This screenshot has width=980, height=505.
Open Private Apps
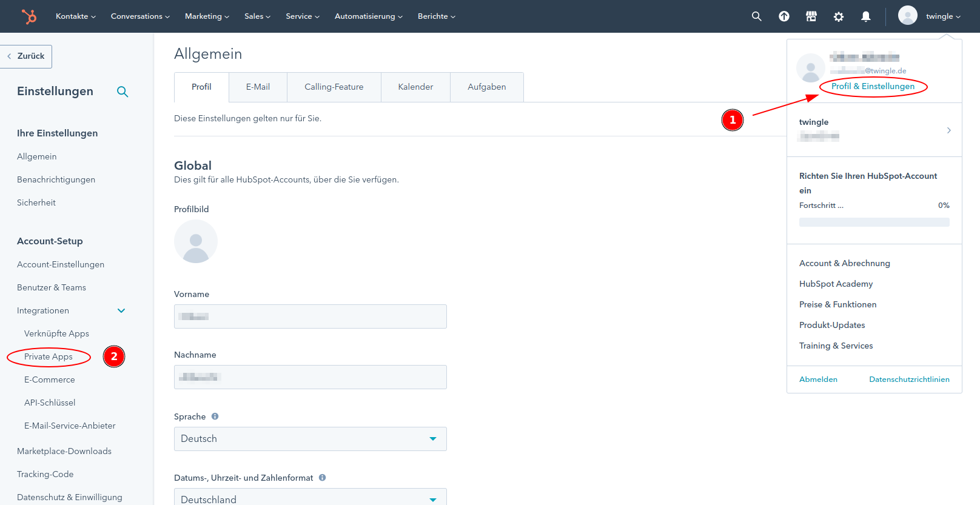coord(49,356)
